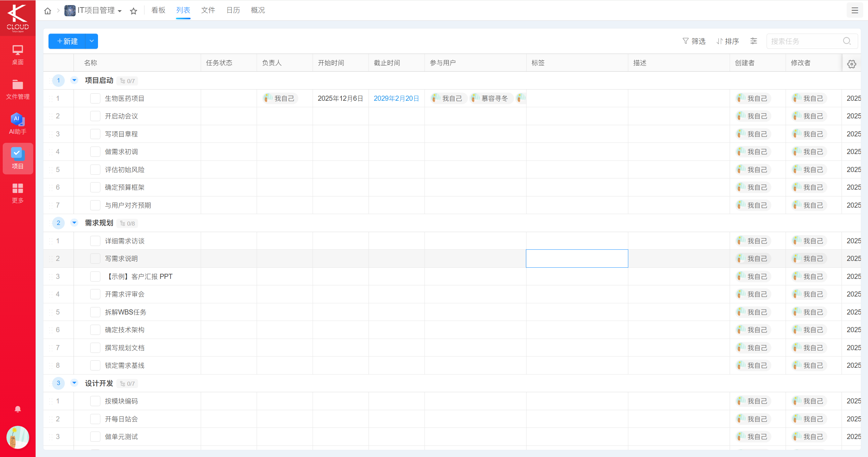Check the 生物医药项目 task checkbox
The image size is (868, 457).
[95, 98]
